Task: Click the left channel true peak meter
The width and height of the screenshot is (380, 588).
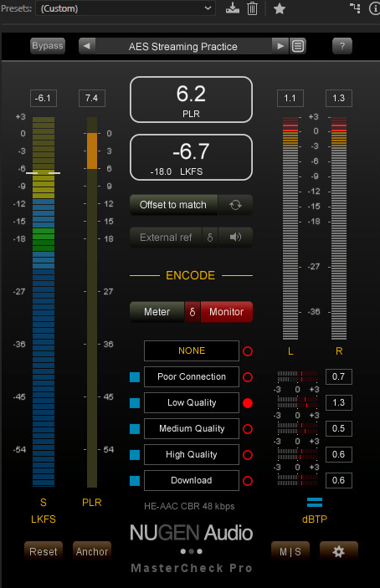Action: (290, 228)
